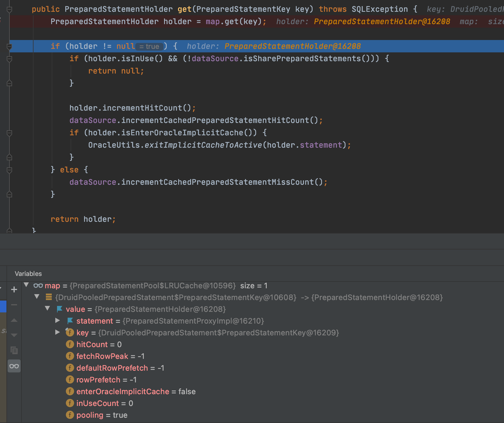Select the rowPrefetch = -1 row
The image size is (504, 423).
pos(263,380)
